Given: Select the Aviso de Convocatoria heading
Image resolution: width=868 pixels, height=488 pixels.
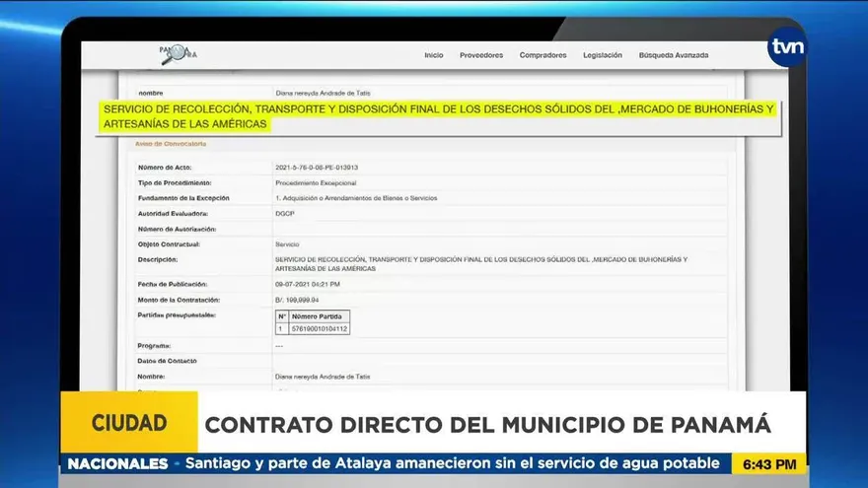Looking at the screenshot, I should (171, 144).
